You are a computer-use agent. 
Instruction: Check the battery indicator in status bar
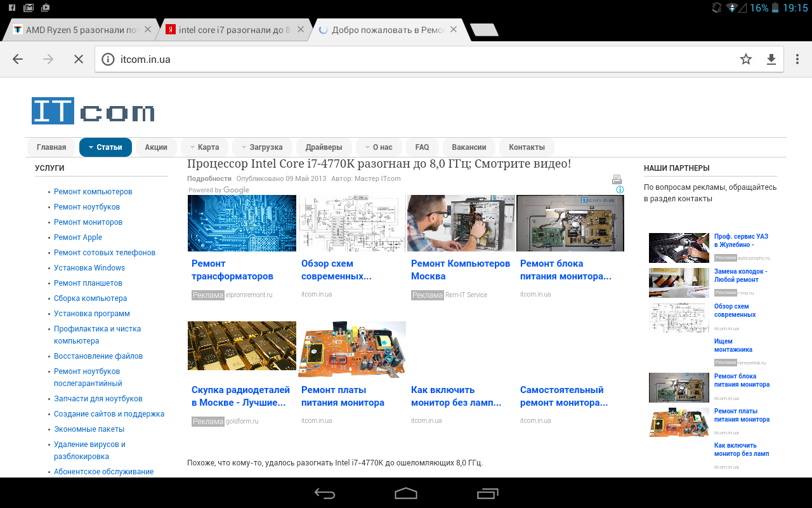(x=775, y=8)
